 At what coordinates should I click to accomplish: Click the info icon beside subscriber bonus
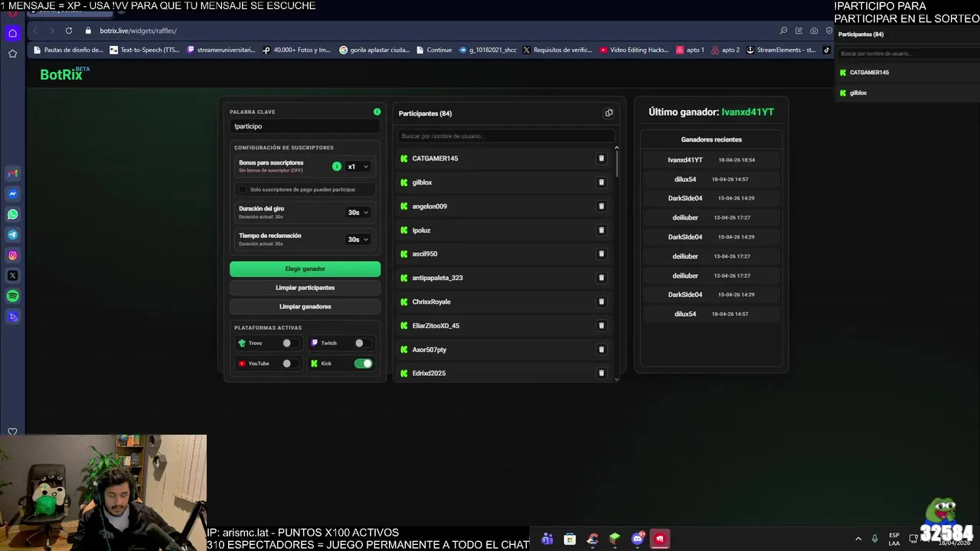coord(337,166)
